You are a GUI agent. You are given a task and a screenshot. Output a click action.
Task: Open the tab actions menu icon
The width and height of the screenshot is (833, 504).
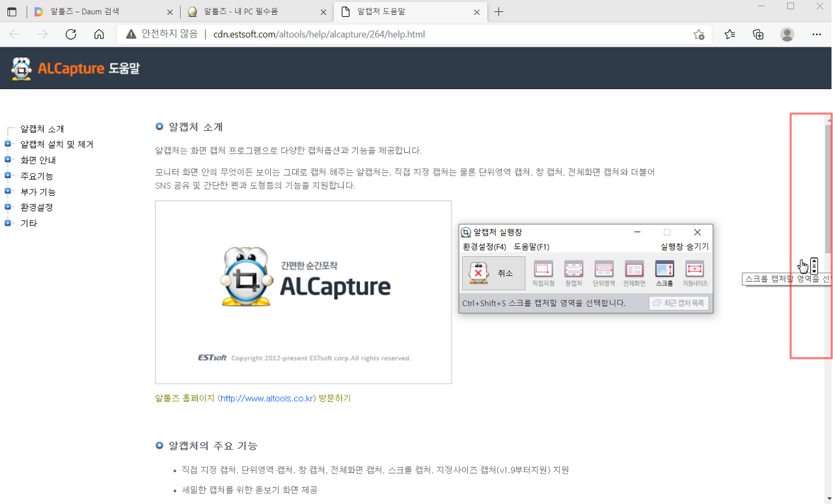(12, 12)
